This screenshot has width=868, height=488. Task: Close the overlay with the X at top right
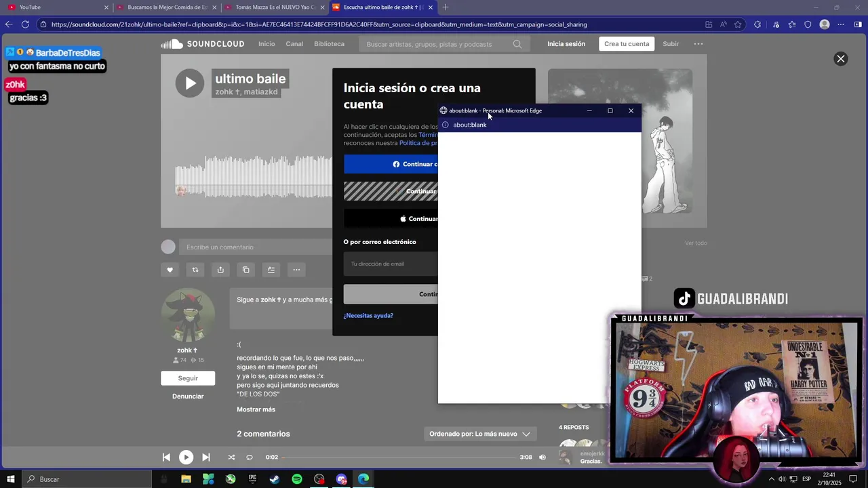[841, 59]
